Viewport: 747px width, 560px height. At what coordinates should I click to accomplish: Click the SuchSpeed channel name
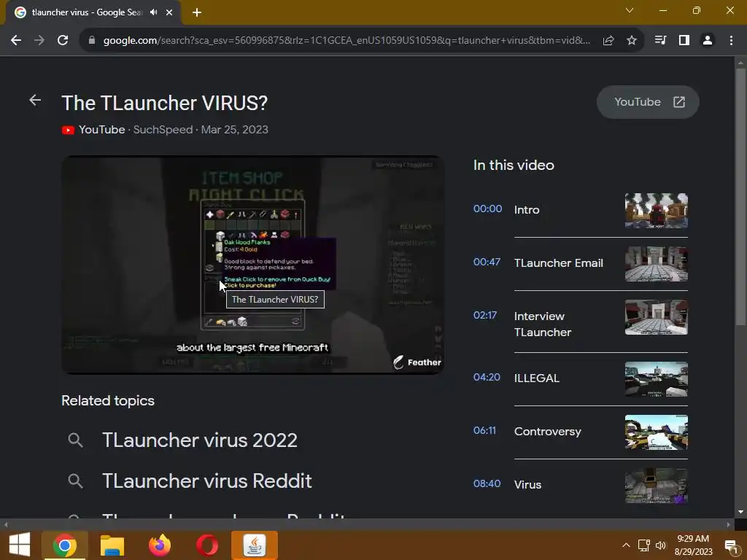tap(163, 130)
